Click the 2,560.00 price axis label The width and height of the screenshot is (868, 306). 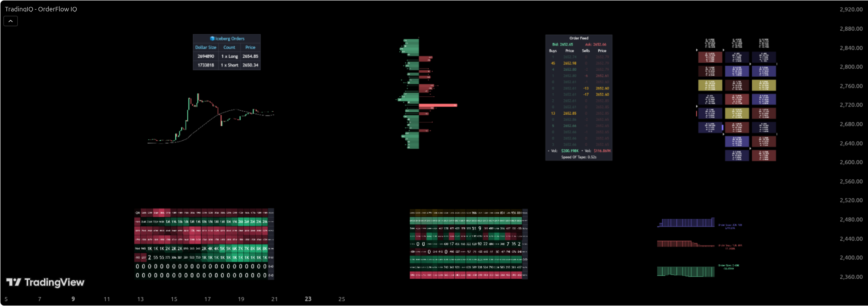tap(851, 181)
